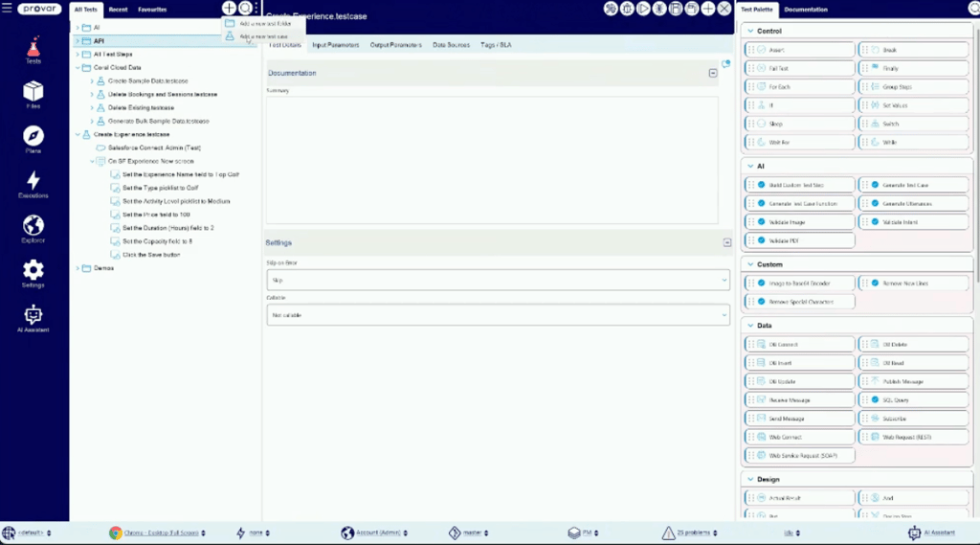Click the plus icon above the test tree
The width and height of the screenshot is (980, 545).
[229, 8]
